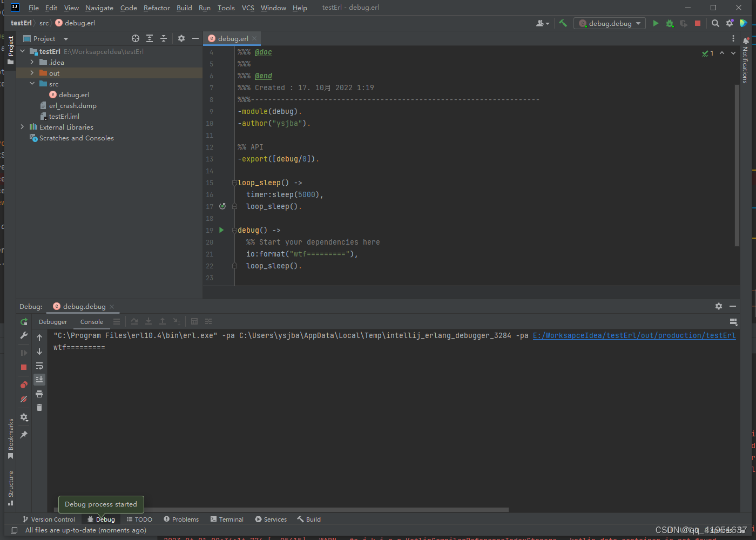Stop the debug process with red square

[x=24, y=366]
